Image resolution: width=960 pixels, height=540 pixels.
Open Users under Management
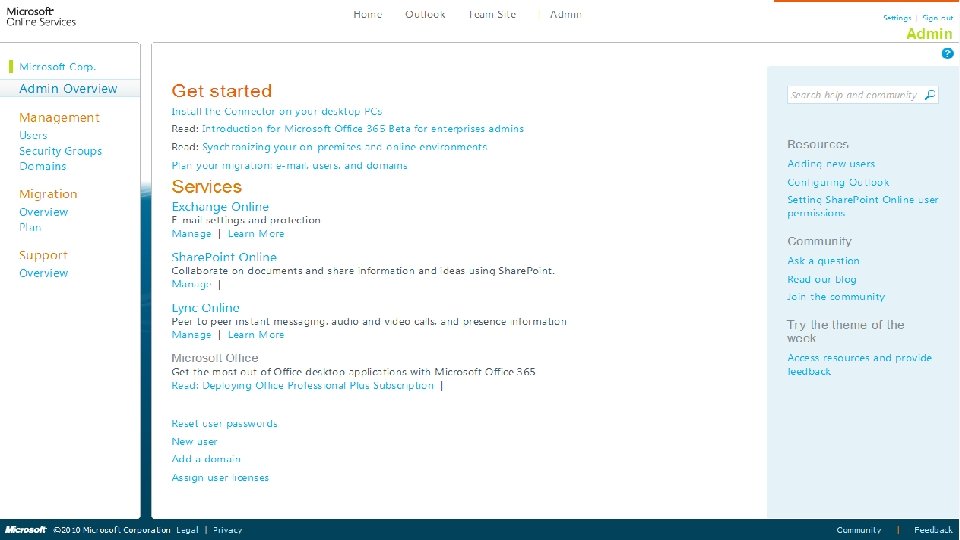tap(33, 135)
